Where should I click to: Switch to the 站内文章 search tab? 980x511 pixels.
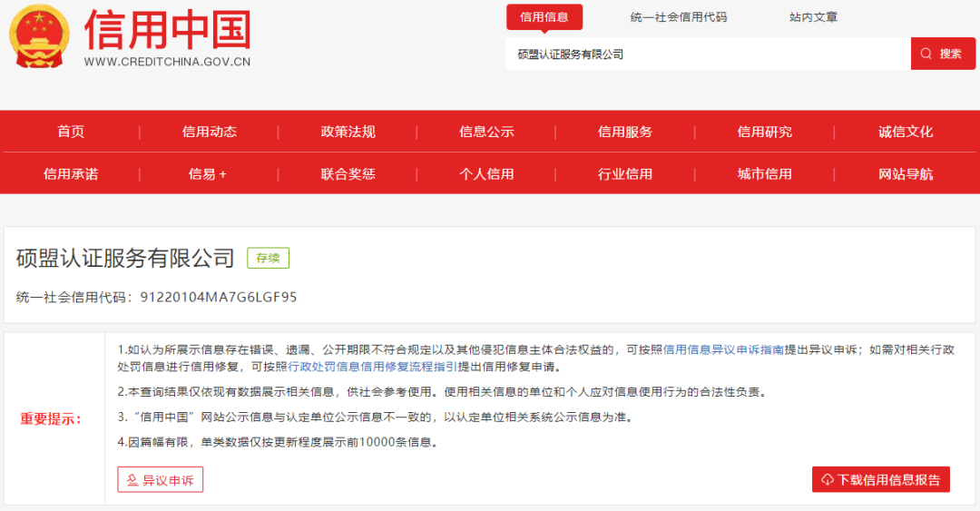pos(813,17)
